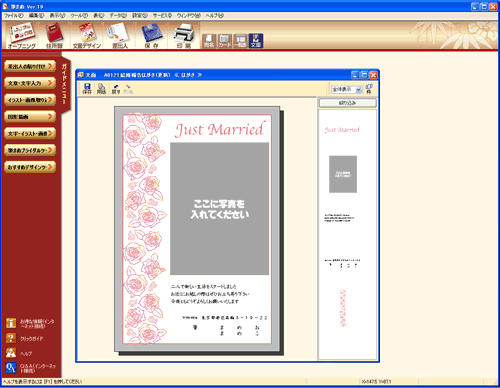Click the document window title icon

point(81,75)
